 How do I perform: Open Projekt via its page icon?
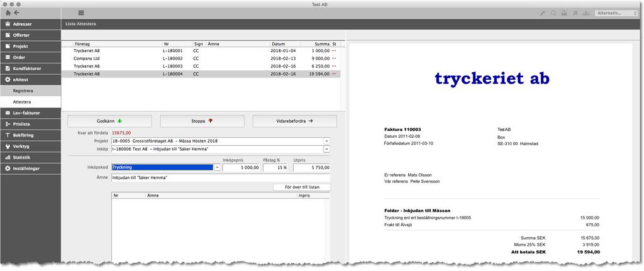8,47
